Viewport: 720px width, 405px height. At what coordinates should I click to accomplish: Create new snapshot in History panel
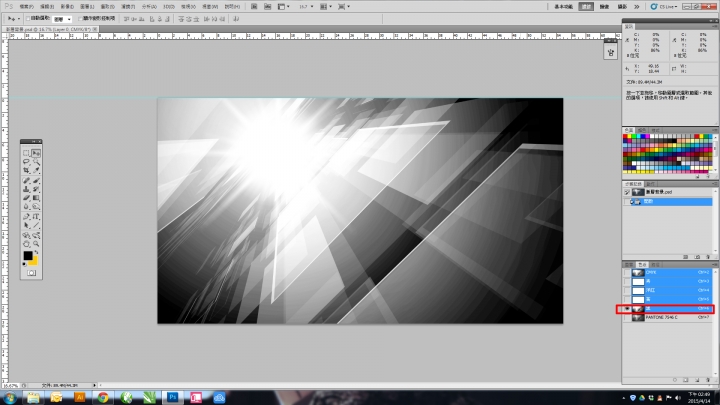point(697,257)
